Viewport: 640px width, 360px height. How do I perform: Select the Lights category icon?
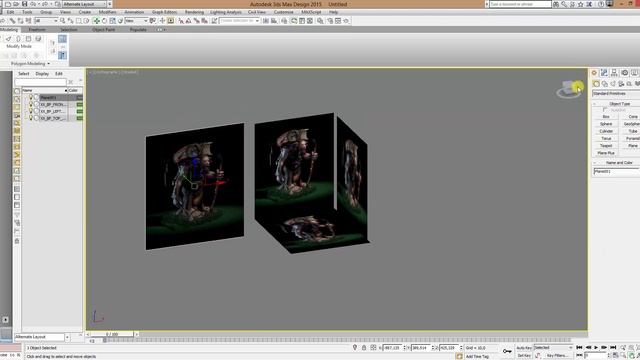[x=613, y=84]
